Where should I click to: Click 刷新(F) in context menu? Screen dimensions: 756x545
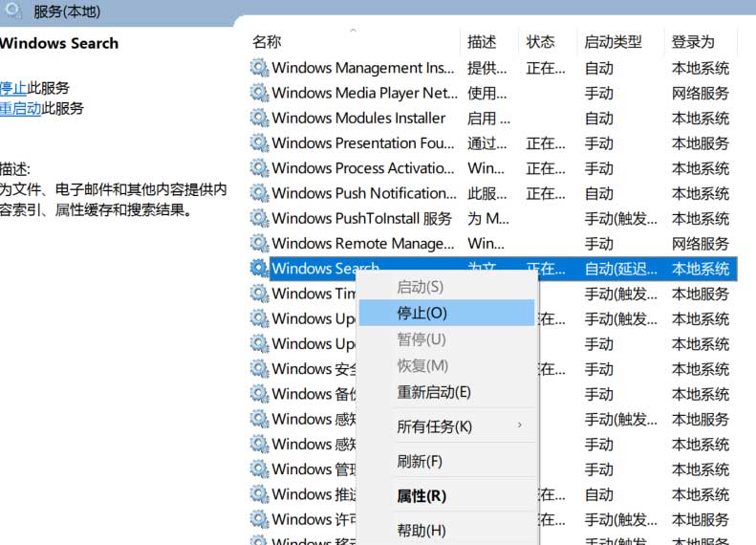pyautogui.click(x=420, y=461)
